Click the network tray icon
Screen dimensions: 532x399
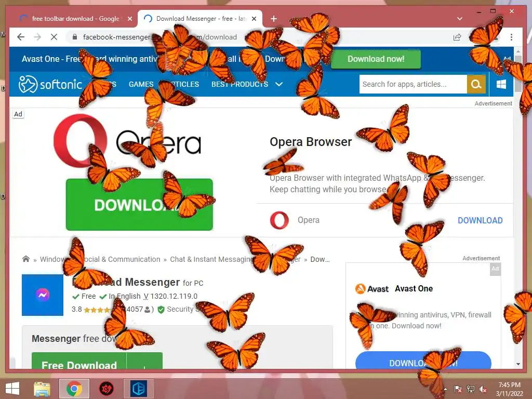click(470, 389)
